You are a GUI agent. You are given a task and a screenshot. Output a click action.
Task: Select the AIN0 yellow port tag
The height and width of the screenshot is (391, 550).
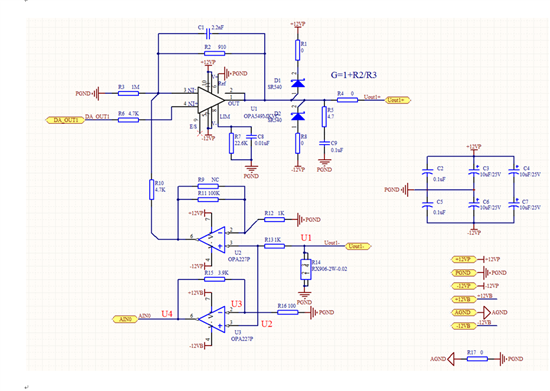[x=125, y=319]
